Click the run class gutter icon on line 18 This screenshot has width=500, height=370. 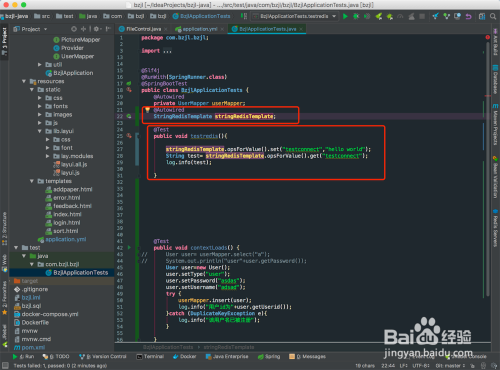(129, 90)
